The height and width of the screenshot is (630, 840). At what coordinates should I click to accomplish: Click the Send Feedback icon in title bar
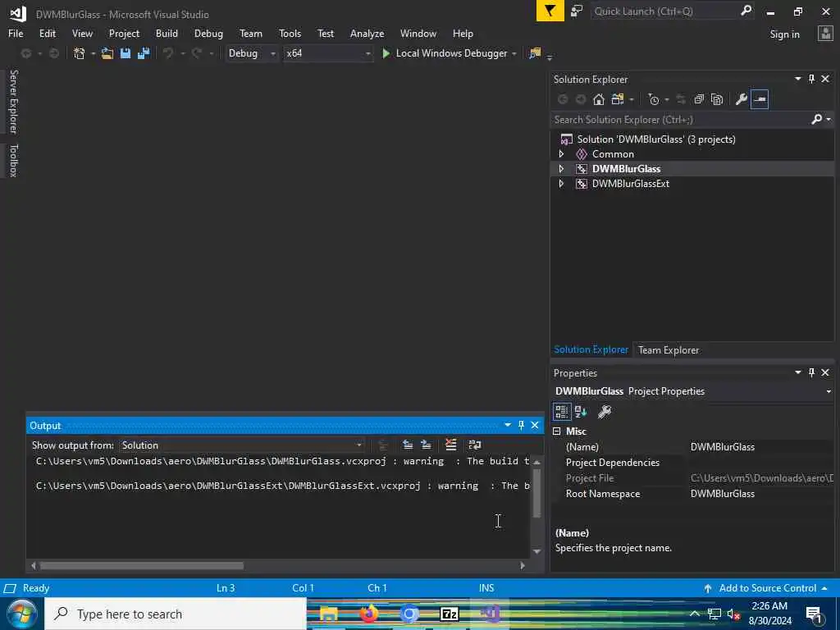click(577, 11)
